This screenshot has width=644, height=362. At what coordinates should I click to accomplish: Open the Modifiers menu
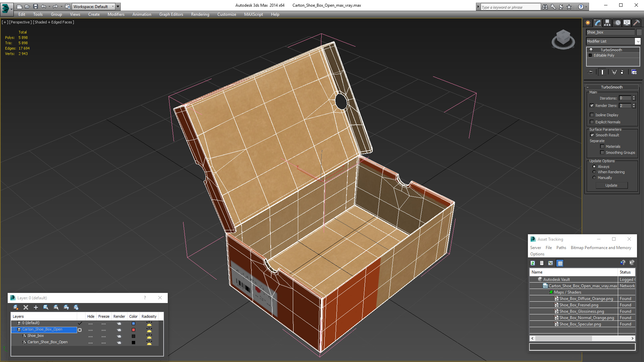coord(116,14)
